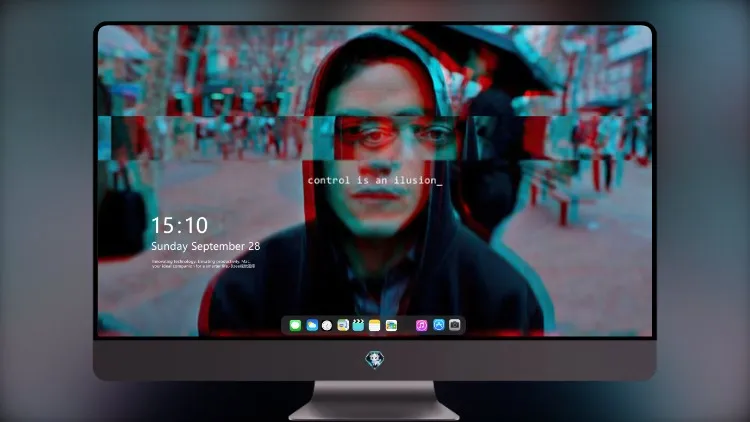The height and width of the screenshot is (422, 750).
Task: Open the Camera app in dock
Action: tap(455, 325)
